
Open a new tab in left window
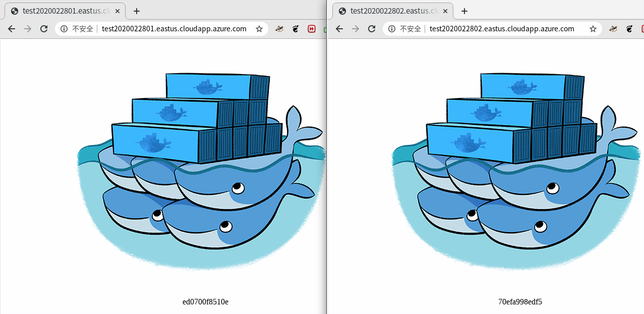(137, 11)
